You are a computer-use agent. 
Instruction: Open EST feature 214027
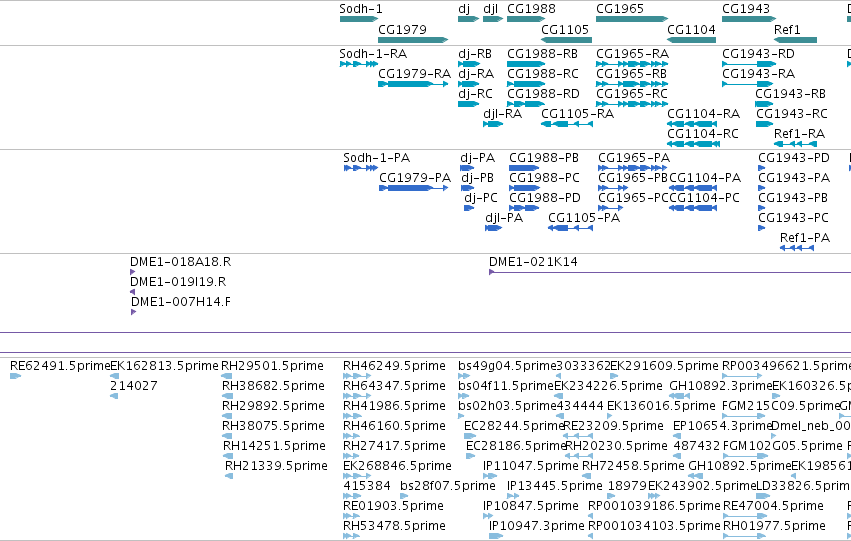point(114,396)
